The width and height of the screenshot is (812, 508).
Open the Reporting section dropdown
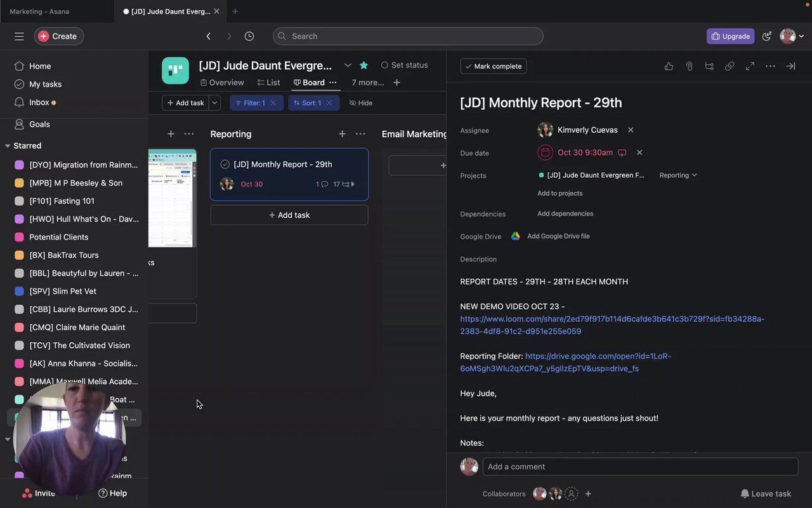click(x=678, y=175)
